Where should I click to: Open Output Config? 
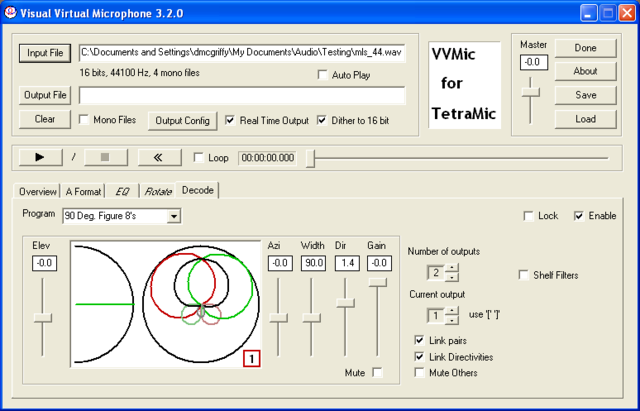point(182,121)
